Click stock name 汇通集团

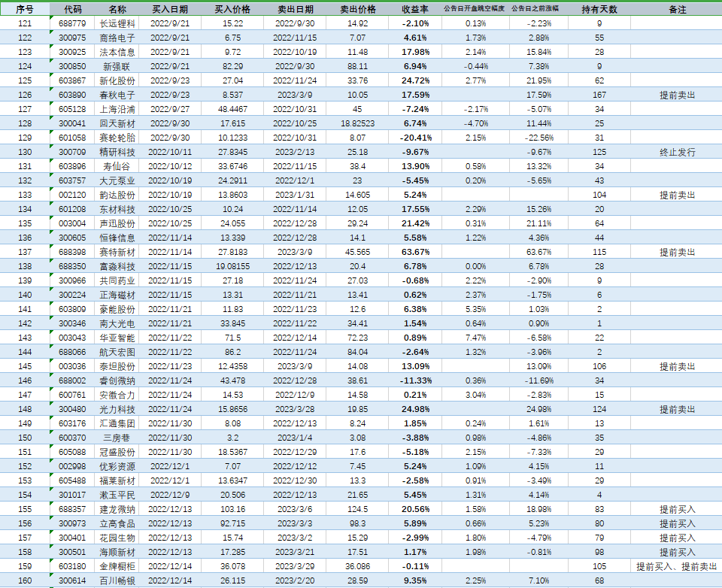117,423
